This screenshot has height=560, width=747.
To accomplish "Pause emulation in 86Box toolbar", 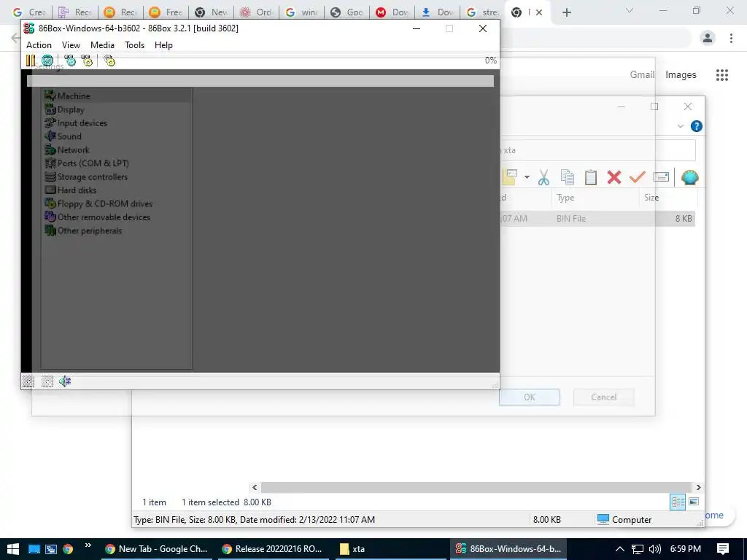I will [x=31, y=61].
